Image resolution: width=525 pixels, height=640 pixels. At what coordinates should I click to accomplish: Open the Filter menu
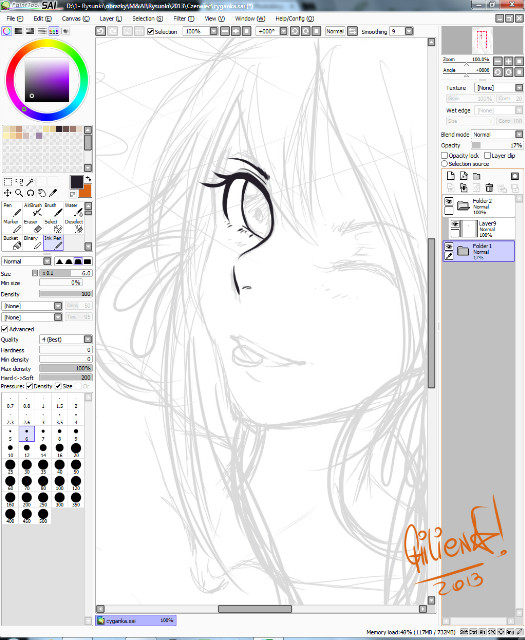tap(184, 19)
